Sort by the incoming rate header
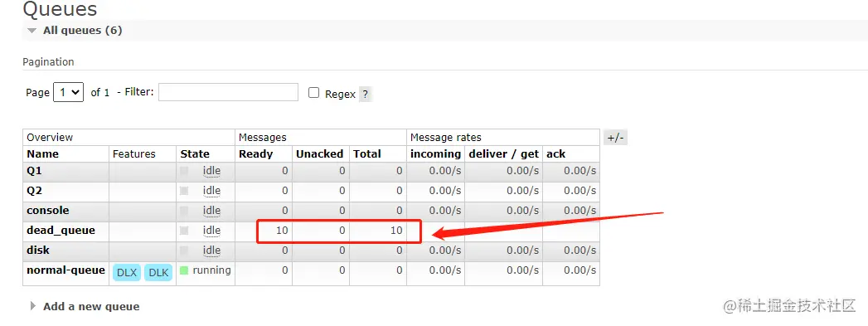Screen dimensions: 868x326 pos(435,153)
